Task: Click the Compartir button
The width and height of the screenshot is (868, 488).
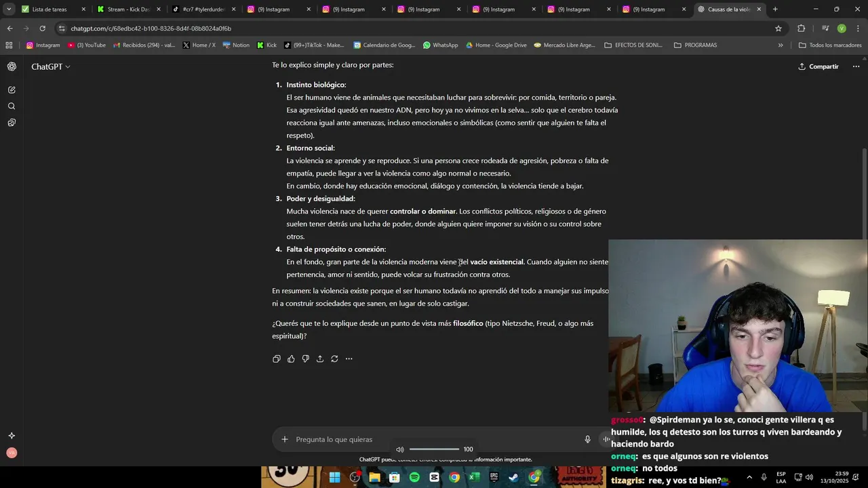Action: click(x=818, y=66)
